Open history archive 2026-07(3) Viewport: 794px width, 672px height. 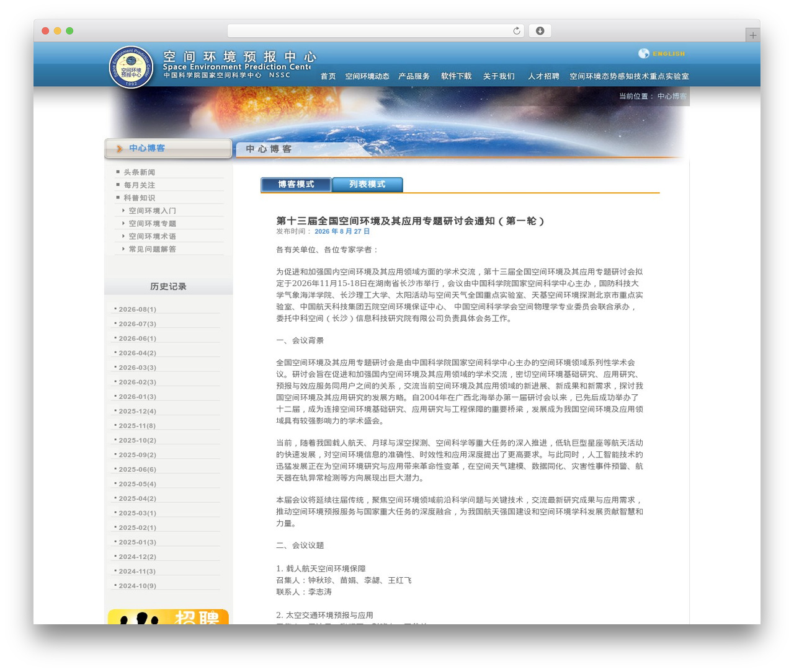tap(137, 324)
